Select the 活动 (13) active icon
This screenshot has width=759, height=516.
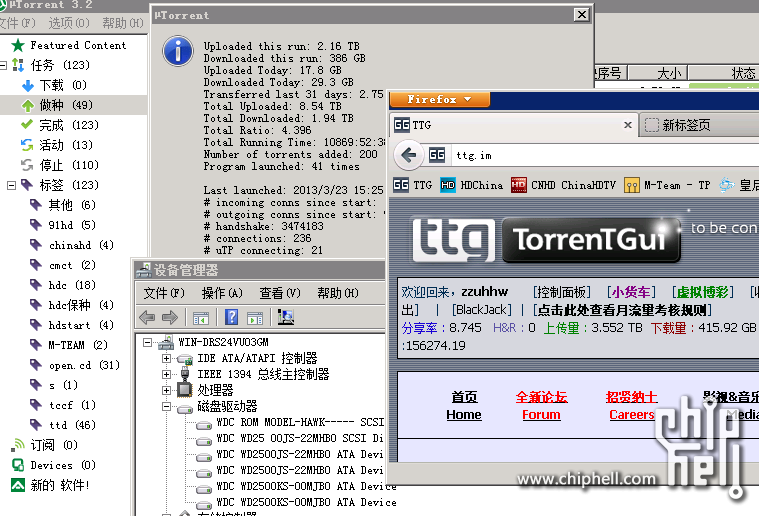pos(27,145)
